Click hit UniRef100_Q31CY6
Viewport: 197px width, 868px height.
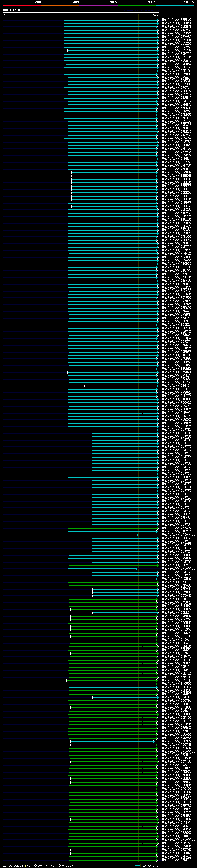pos(176,426)
